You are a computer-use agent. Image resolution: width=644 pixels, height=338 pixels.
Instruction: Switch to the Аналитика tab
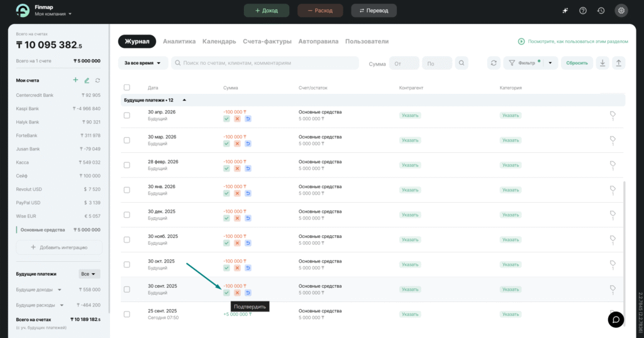pyautogui.click(x=179, y=42)
